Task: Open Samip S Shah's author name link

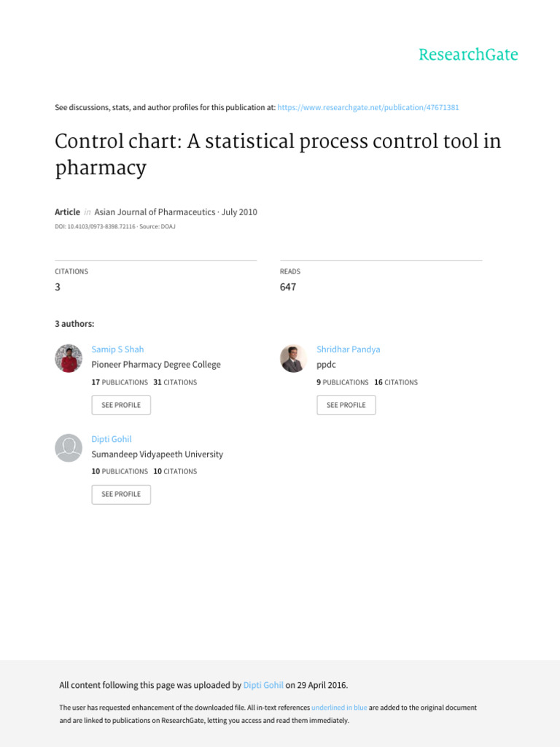Action: pos(117,349)
